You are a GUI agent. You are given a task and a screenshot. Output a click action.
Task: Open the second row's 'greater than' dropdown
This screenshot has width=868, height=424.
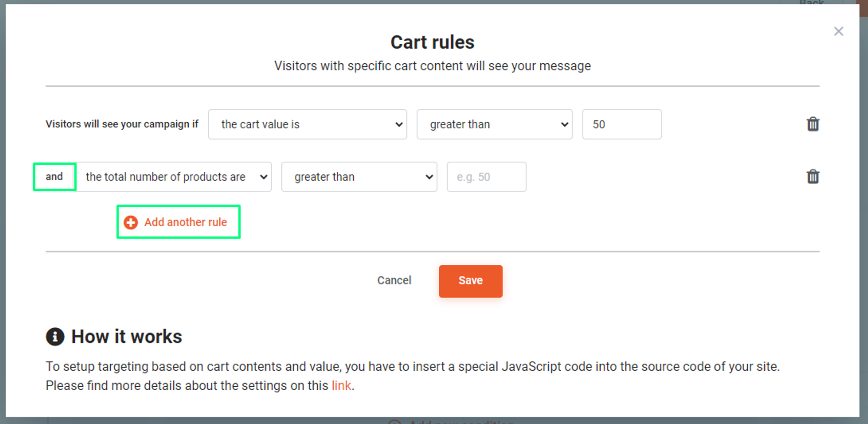point(359,176)
